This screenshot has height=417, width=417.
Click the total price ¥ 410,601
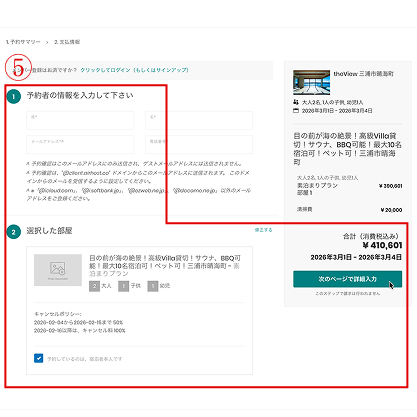382,246
